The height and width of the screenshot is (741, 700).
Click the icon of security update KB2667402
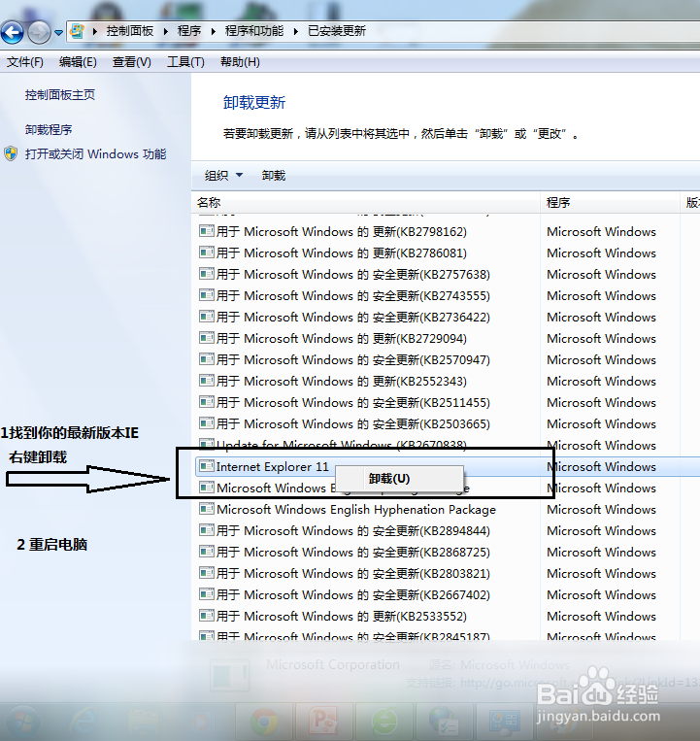click(207, 594)
